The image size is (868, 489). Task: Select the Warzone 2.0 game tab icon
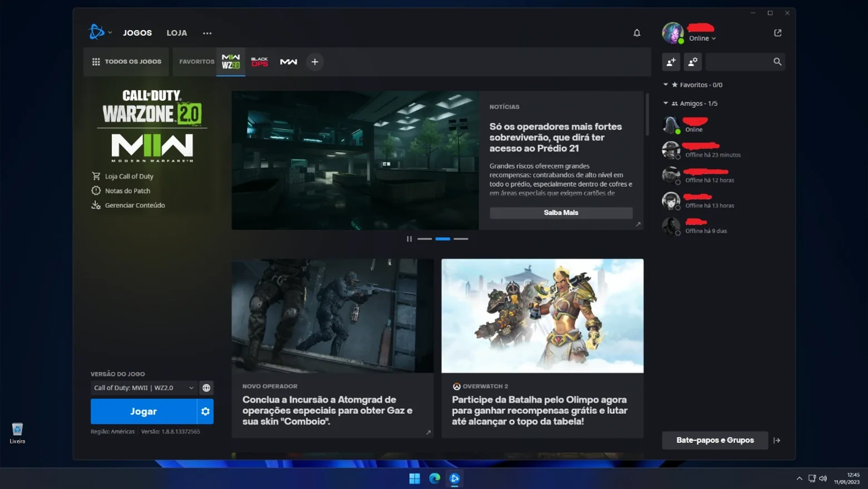point(231,62)
